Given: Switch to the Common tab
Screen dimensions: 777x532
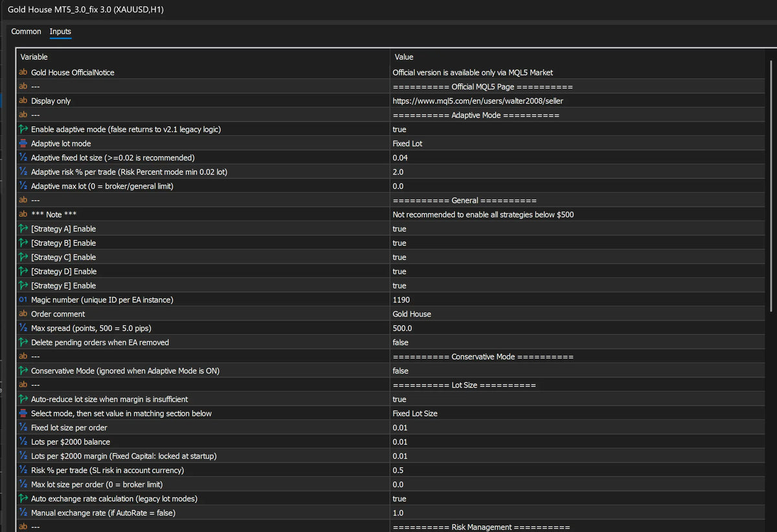Looking at the screenshot, I should [26, 31].
